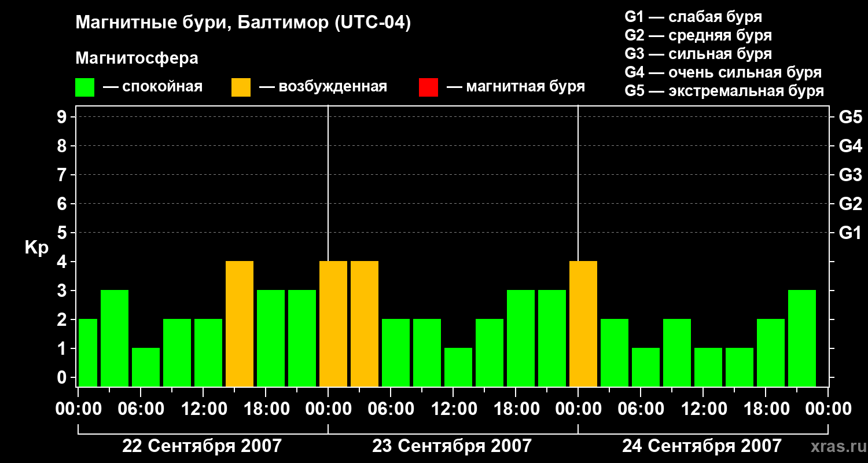
Task: Click the '22 Сентября 2007' date label
Action: click(202, 446)
